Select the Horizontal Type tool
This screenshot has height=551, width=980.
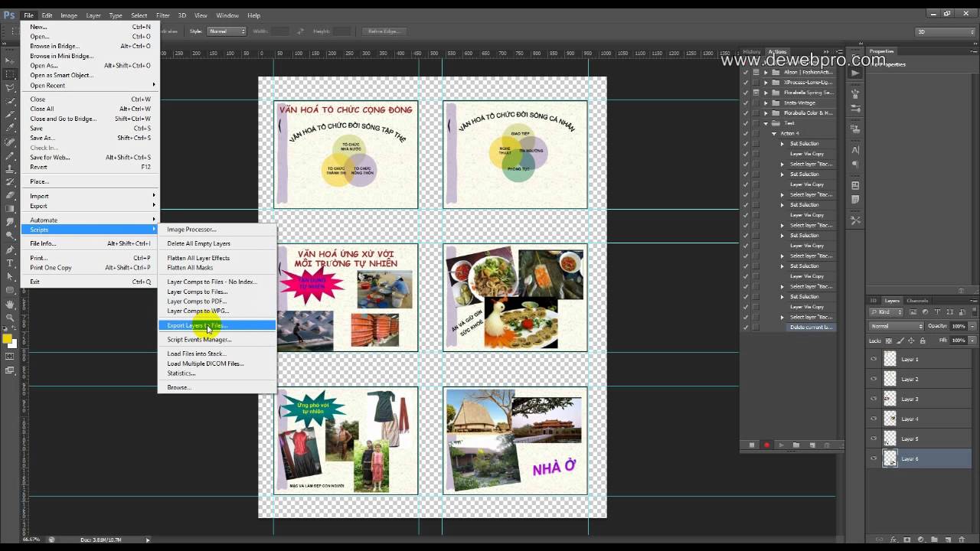(11, 262)
